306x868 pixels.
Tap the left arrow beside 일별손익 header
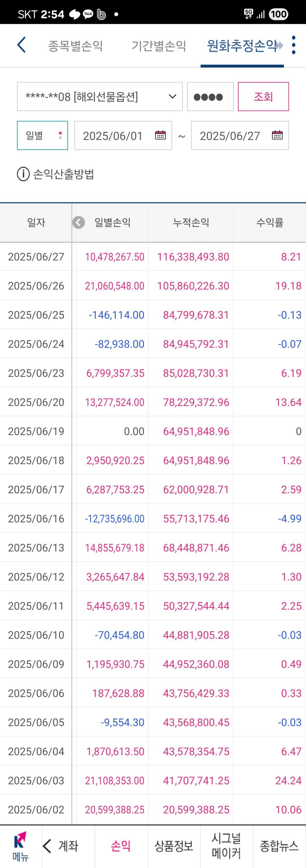pyautogui.click(x=78, y=223)
